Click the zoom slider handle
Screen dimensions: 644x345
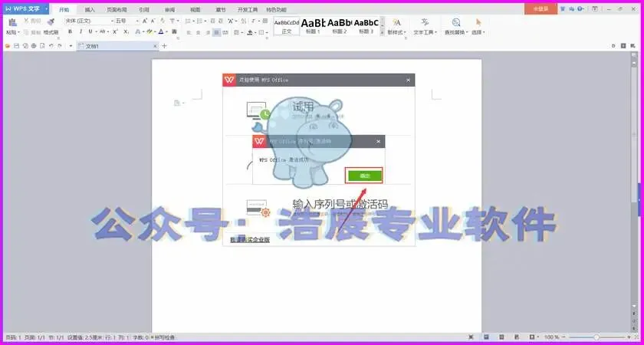point(596,337)
